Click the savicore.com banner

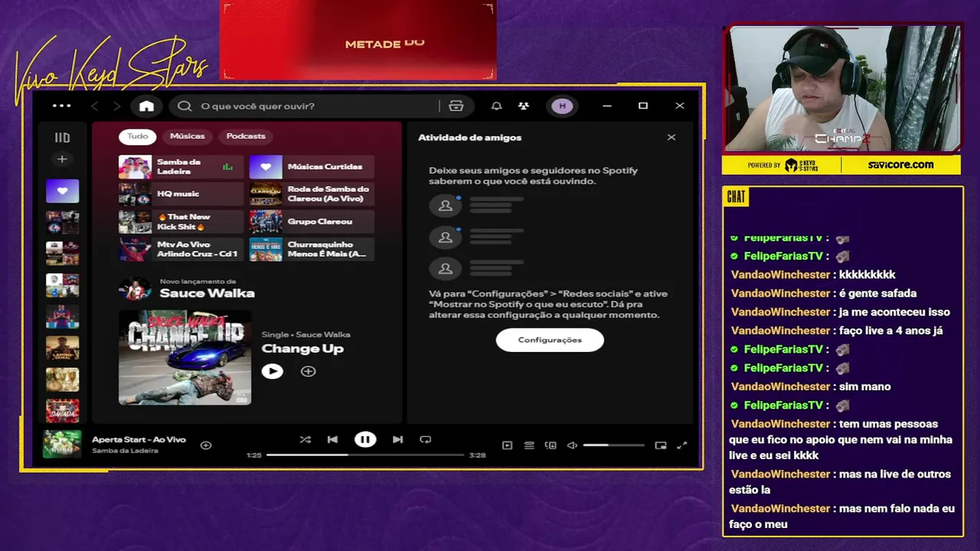900,165
